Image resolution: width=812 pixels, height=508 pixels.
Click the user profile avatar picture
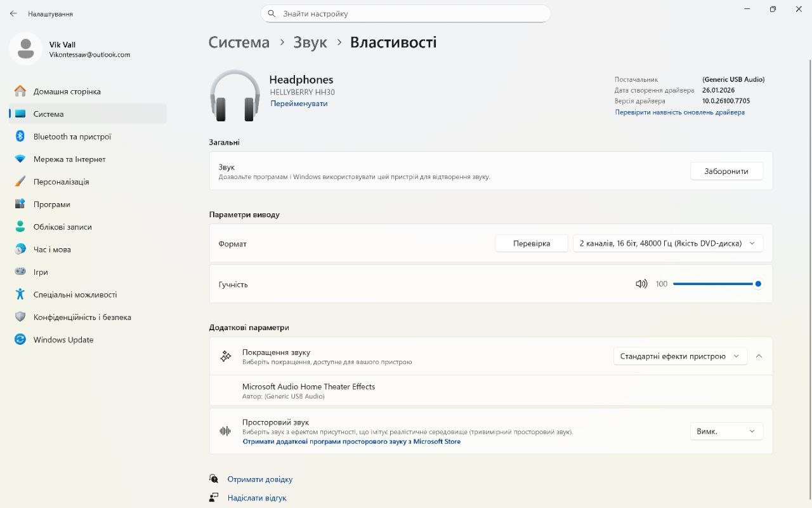[x=26, y=49]
